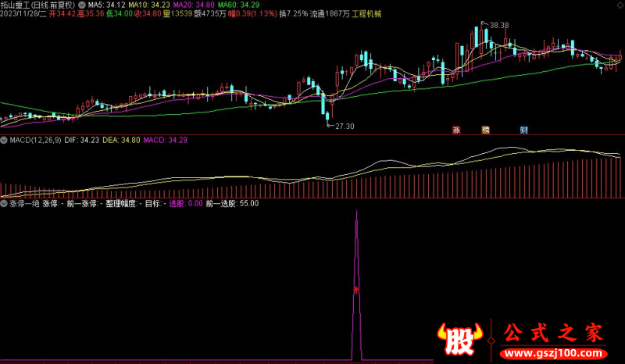The height and width of the screenshot is (364, 625).
Task: Click the red 涨 info marker icon
Action: pyautogui.click(x=456, y=130)
